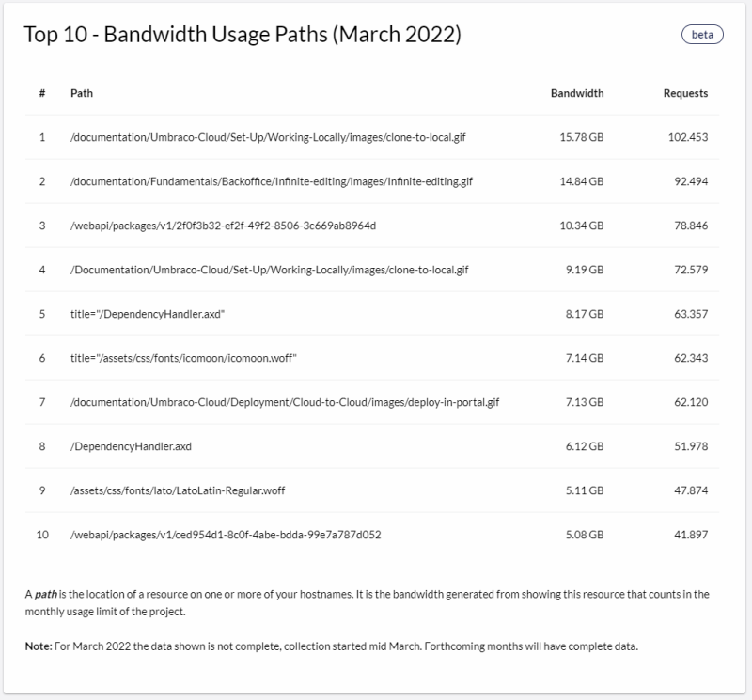Click the 5.08 GB bandwidth value
Viewport: 752px width, 700px height.
(584, 535)
